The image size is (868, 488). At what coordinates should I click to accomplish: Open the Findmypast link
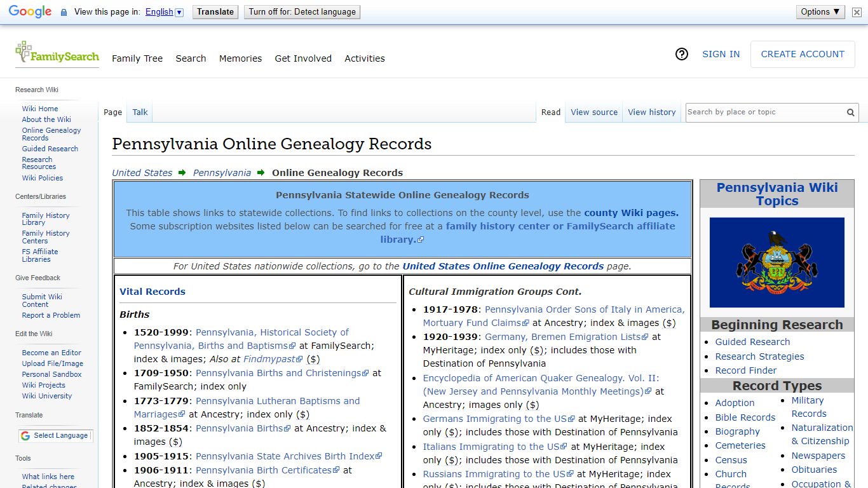pos(273,359)
